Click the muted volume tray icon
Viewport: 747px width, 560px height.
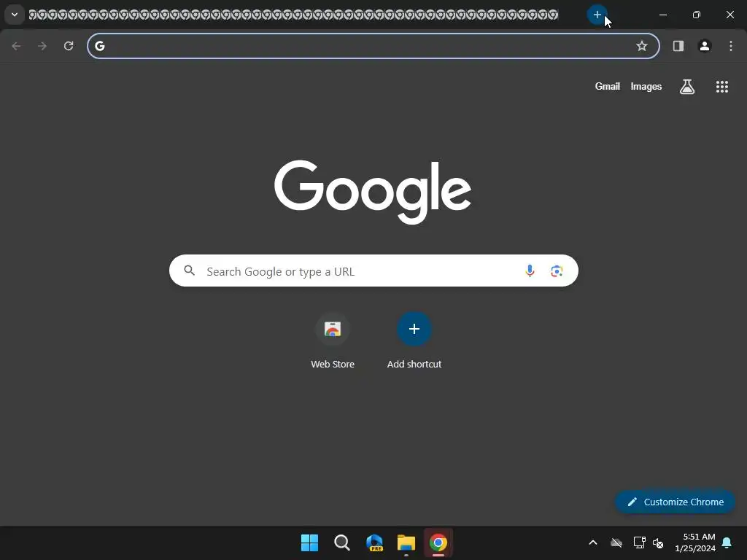coord(658,542)
